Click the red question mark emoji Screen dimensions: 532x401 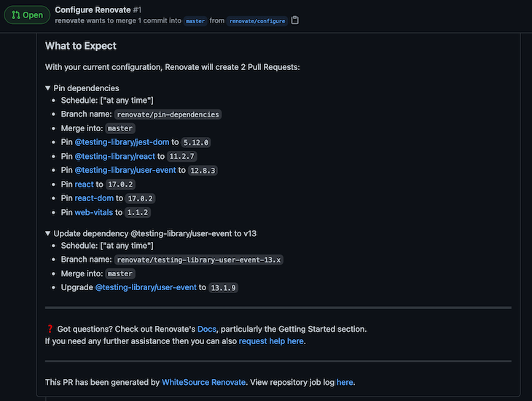pyautogui.click(x=50, y=329)
